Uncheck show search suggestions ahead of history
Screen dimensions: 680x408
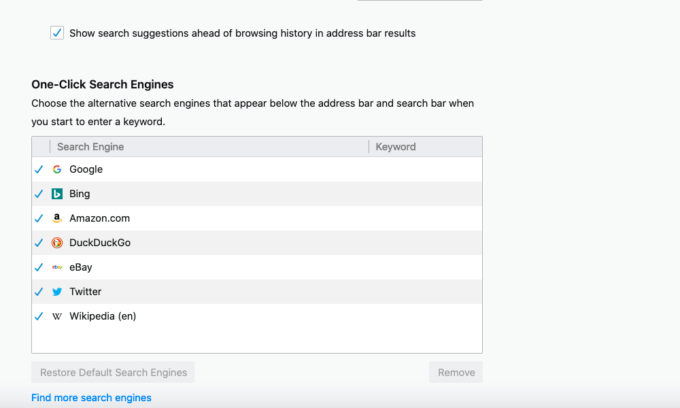click(57, 33)
